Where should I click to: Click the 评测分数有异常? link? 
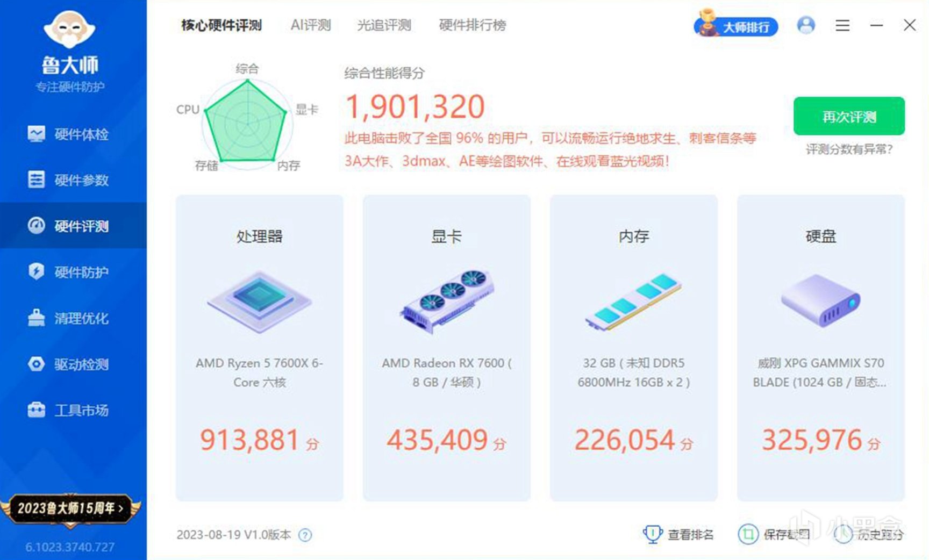pyautogui.click(x=849, y=149)
